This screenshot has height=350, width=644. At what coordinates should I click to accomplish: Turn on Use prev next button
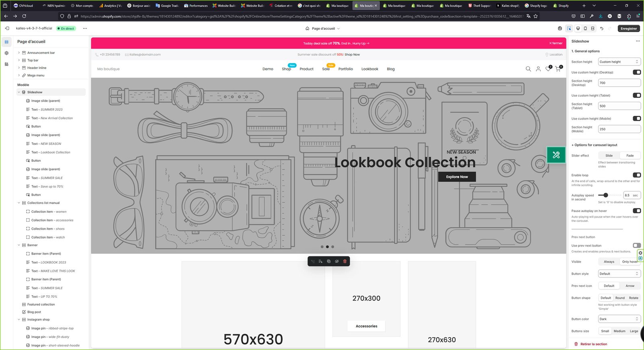636,245
